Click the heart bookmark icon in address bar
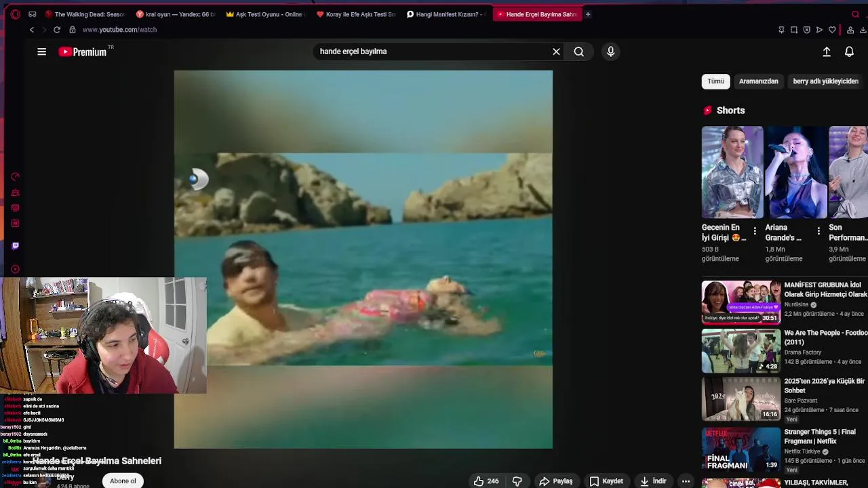Image resolution: width=868 pixels, height=488 pixels. click(832, 30)
